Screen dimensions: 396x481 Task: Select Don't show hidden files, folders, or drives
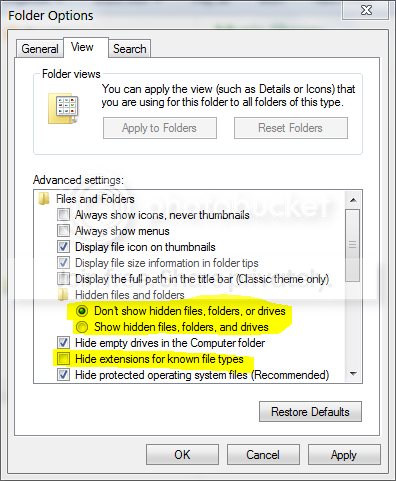(x=82, y=311)
